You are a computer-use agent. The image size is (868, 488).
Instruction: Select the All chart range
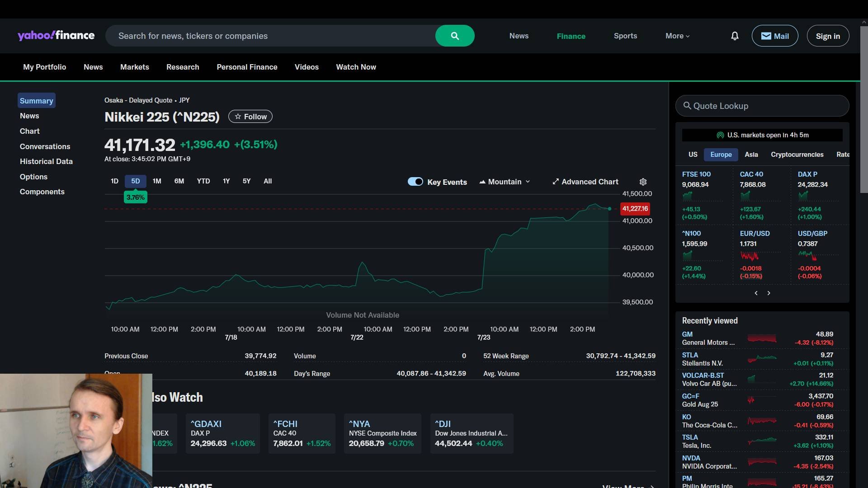tap(268, 181)
